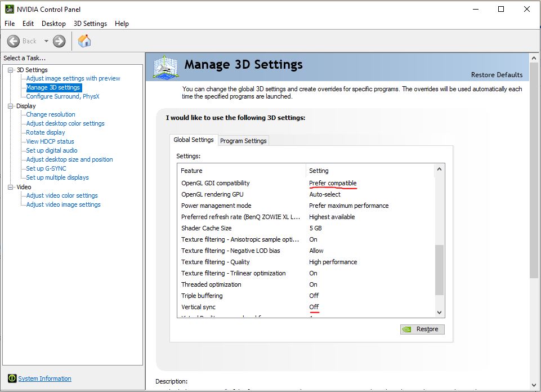Click the settings list scroll down arrow
Viewport: 541px width, 392px height.
point(440,313)
